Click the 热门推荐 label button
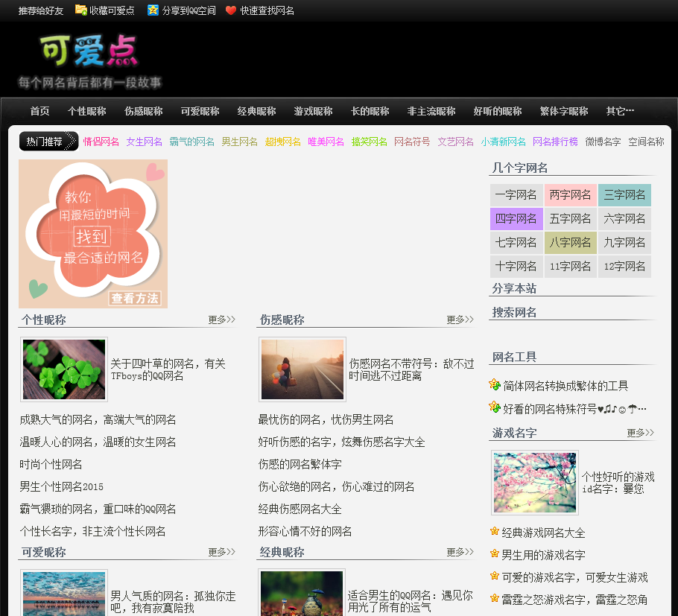The width and height of the screenshot is (678, 616). [48, 142]
